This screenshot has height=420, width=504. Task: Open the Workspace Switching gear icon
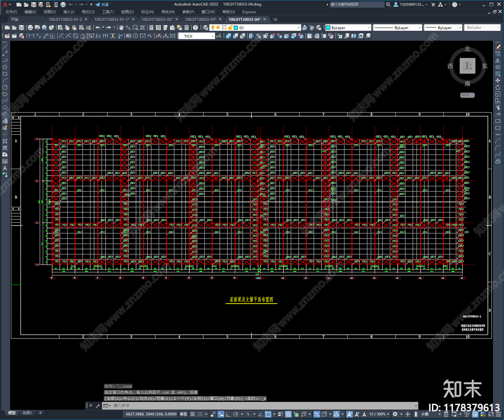point(395,414)
